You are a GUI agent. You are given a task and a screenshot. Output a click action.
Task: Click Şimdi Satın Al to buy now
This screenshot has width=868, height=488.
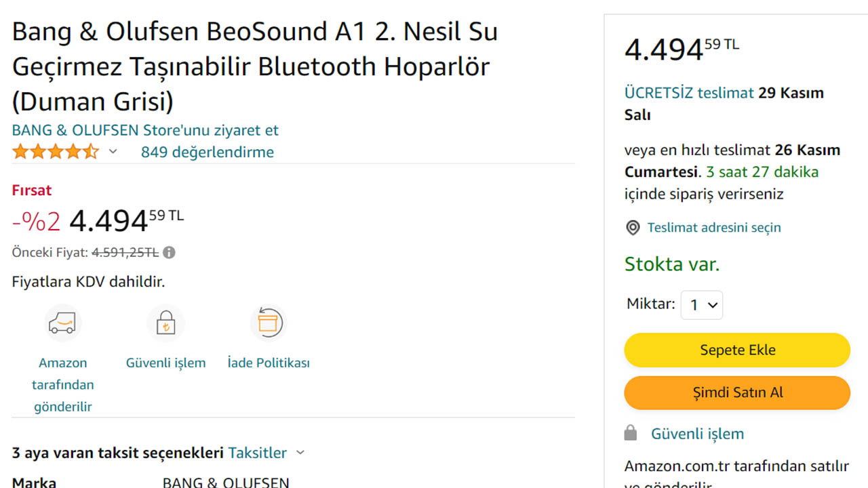click(736, 392)
